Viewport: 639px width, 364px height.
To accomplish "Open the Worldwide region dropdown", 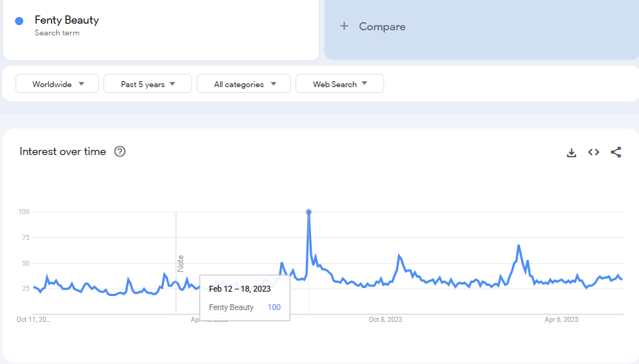I will click(x=57, y=84).
